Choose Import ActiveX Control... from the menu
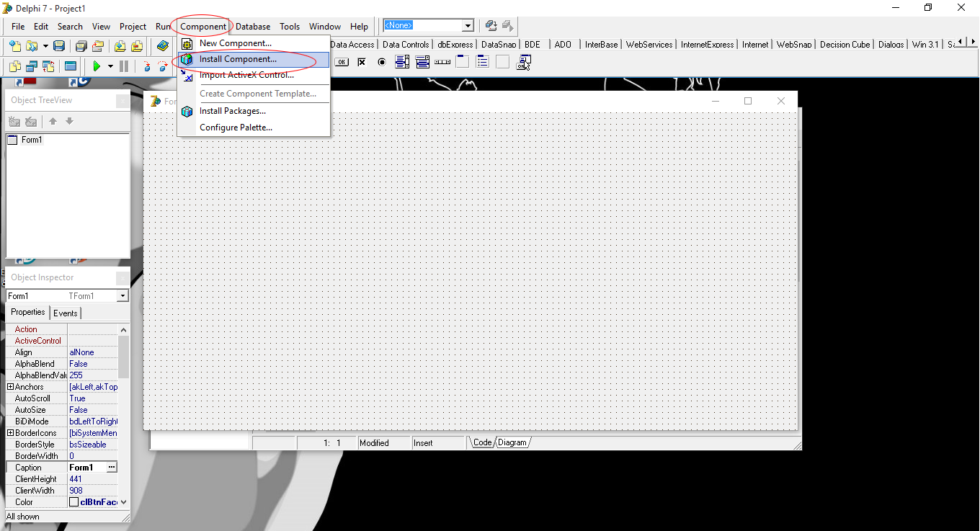This screenshot has width=980, height=531. tap(253, 75)
